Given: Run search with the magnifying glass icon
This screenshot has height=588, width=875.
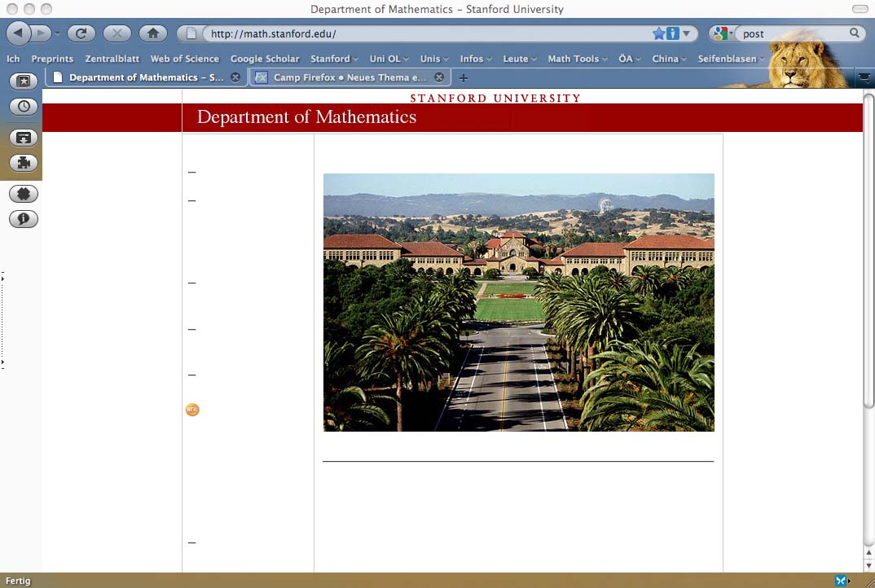Looking at the screenshot, I should coord(855,33).
